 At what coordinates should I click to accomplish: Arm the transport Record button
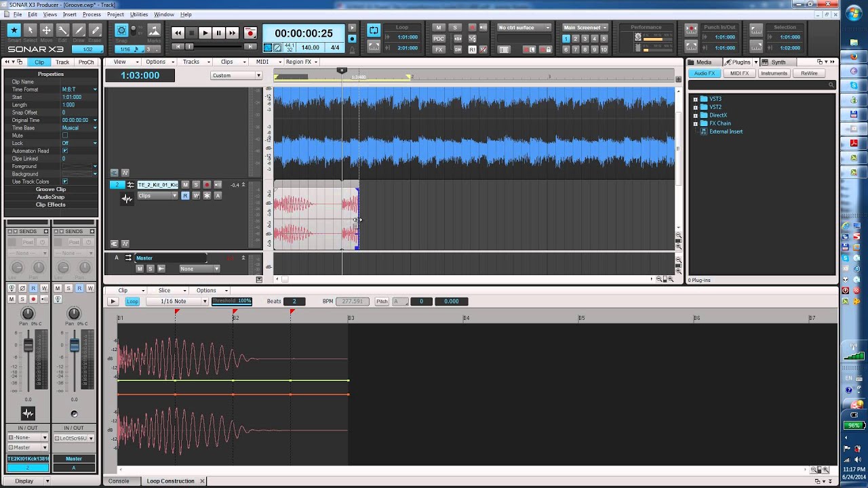pos(250,33)
